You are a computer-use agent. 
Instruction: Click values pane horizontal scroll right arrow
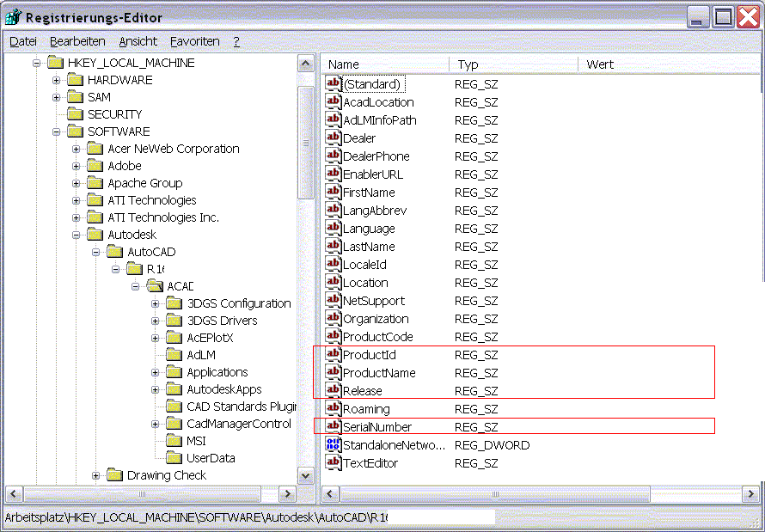pyautogui.click(x=751, y=494)
